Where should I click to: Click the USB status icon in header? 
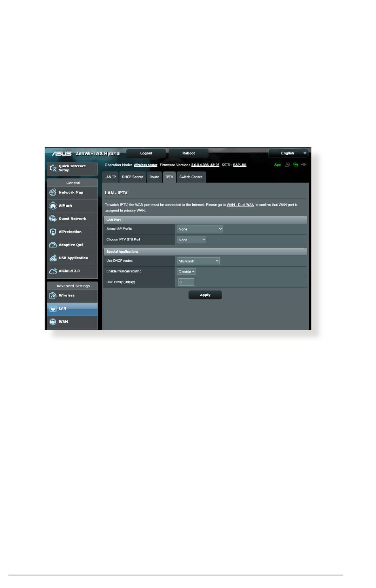click(304, 165)
